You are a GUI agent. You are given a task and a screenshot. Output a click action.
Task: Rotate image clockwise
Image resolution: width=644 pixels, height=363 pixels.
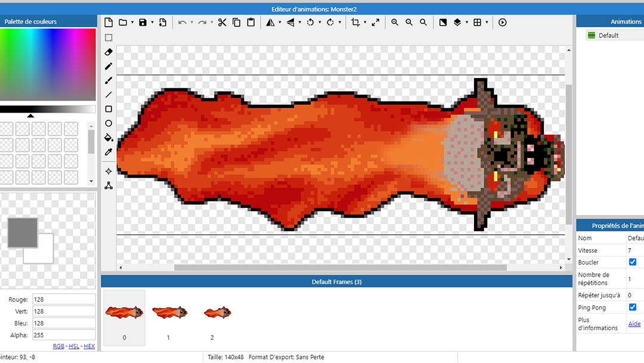[x=330, y=22]
